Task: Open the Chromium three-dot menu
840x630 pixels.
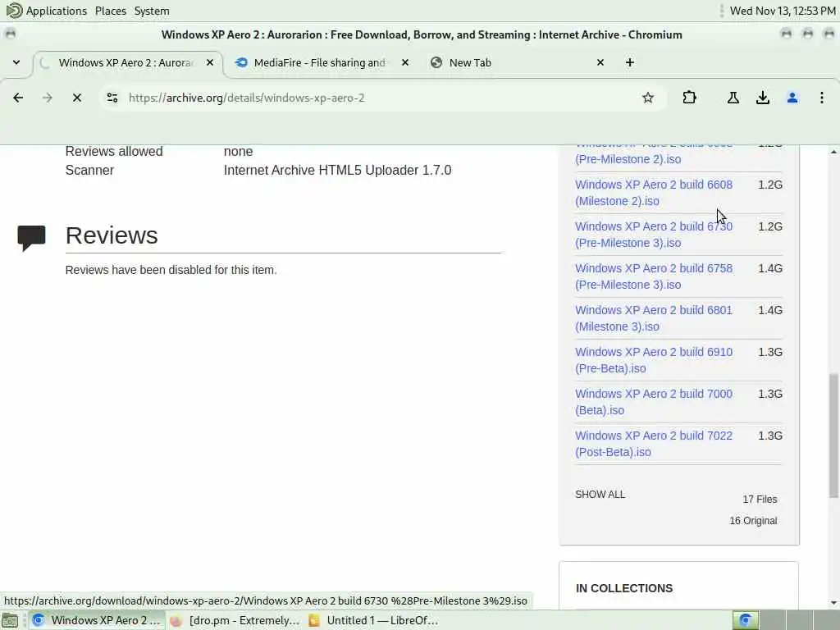Action: pyautogui.click(x=821, y=98)
